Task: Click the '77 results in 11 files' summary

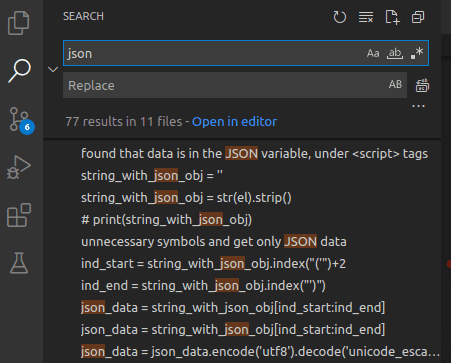Action: click(124, 122)
